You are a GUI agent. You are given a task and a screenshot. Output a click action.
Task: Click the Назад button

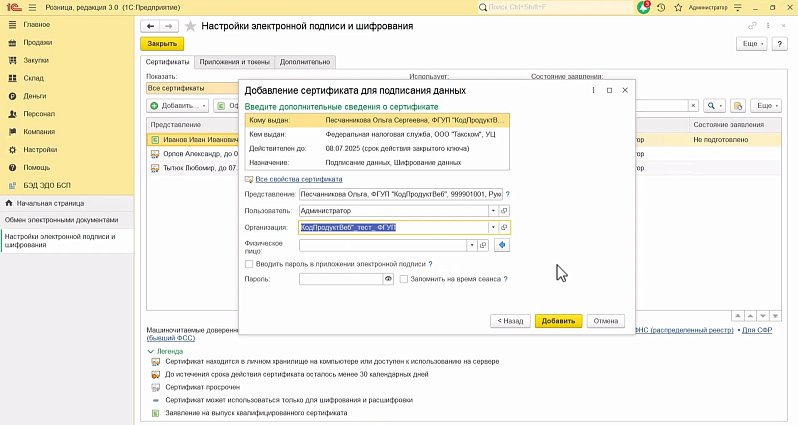510,321
